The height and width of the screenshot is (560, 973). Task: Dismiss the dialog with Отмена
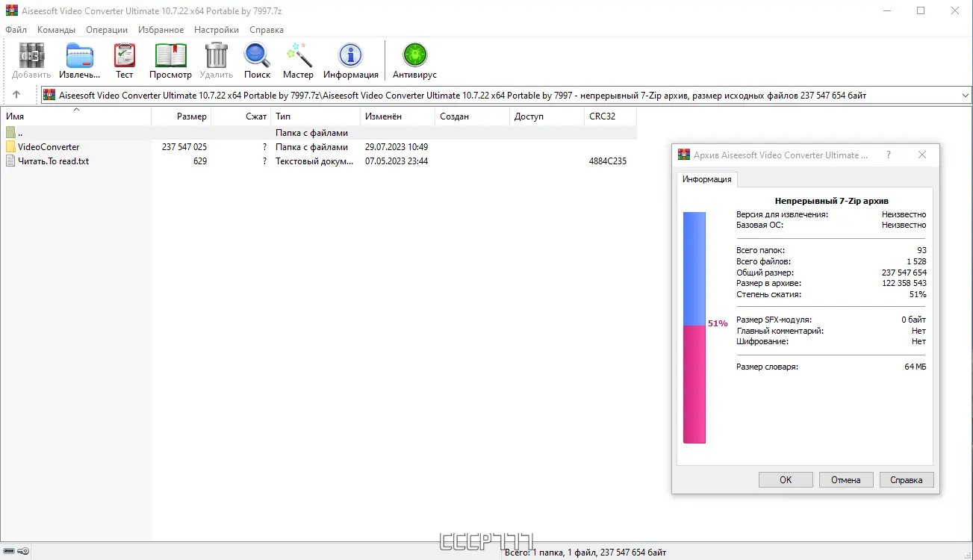846,479
